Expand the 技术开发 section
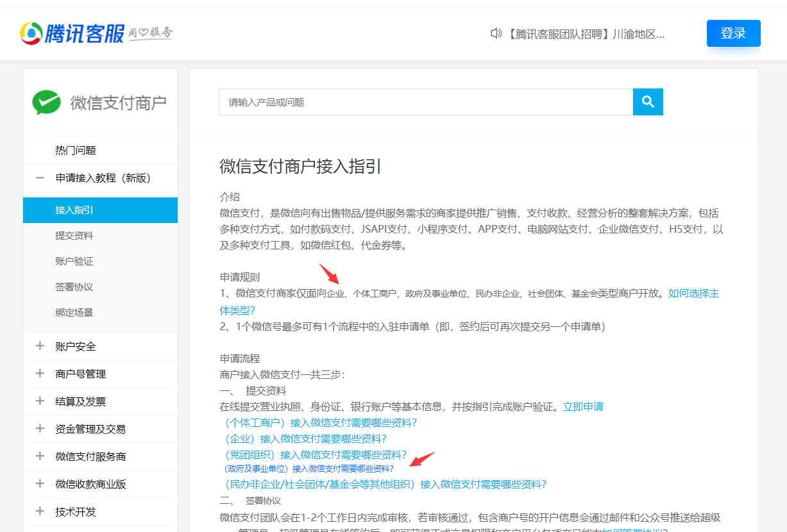The height and width of the screenshot is (532, 787). [40, 511]
